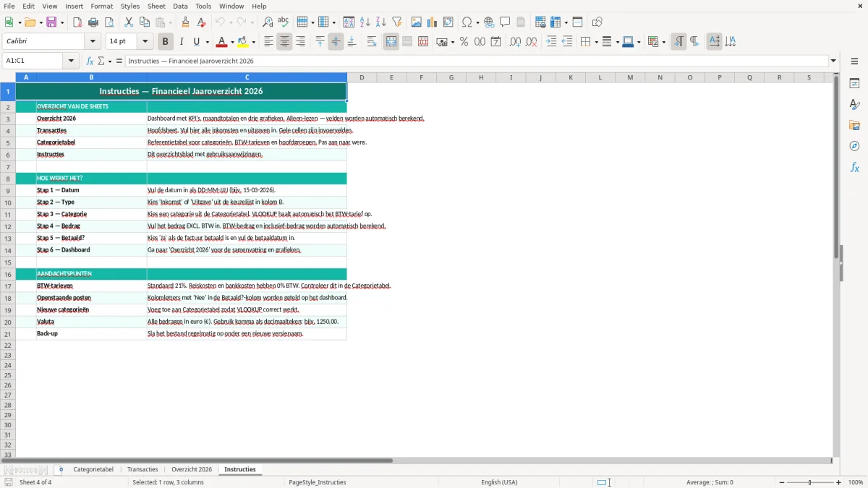Toggle Center Vertically alignment
This screenshot has width=868, height=488.
pyautogui.click(x=336, y=42)
